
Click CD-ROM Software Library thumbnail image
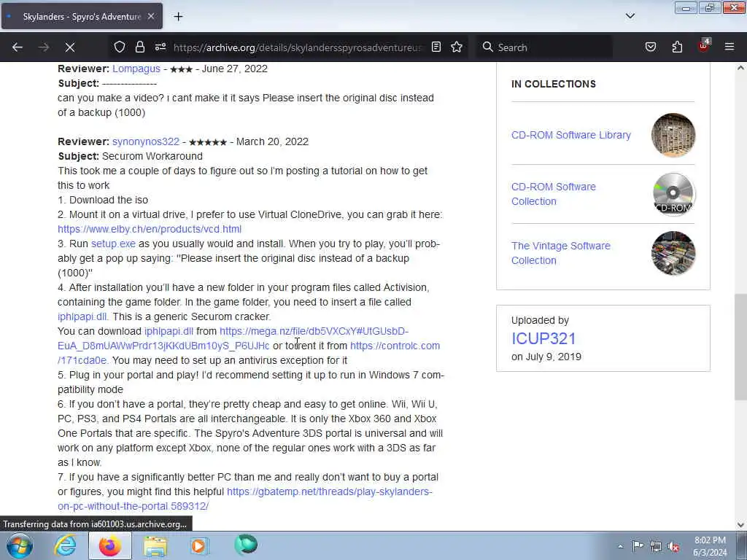(673, 135)
